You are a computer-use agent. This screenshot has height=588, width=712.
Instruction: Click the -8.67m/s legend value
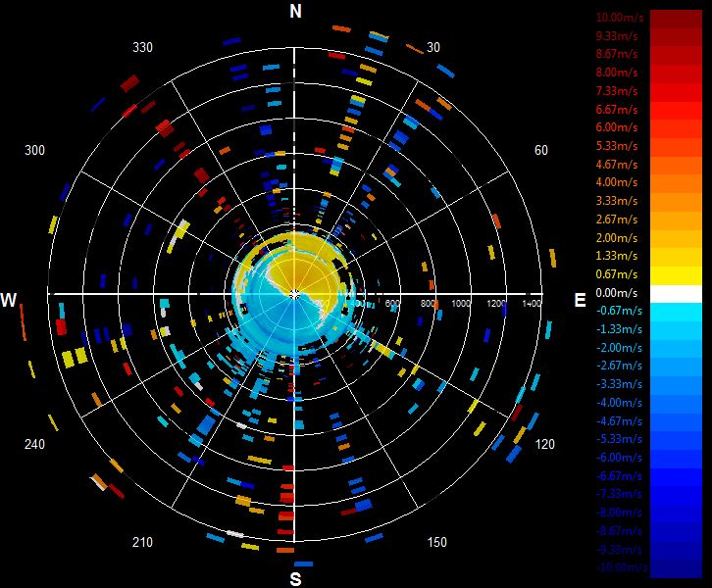coord(619,531)
